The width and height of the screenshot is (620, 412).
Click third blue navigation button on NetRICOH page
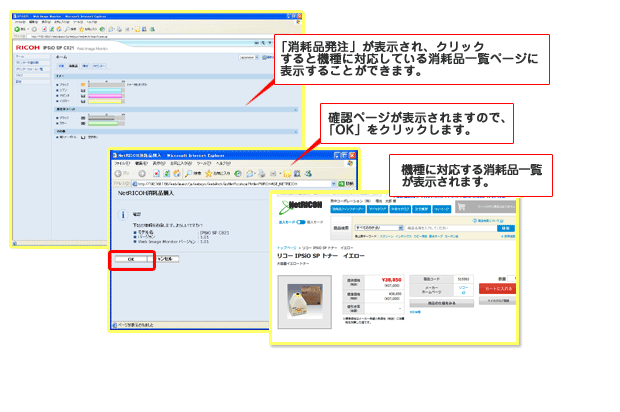[400, 209]
